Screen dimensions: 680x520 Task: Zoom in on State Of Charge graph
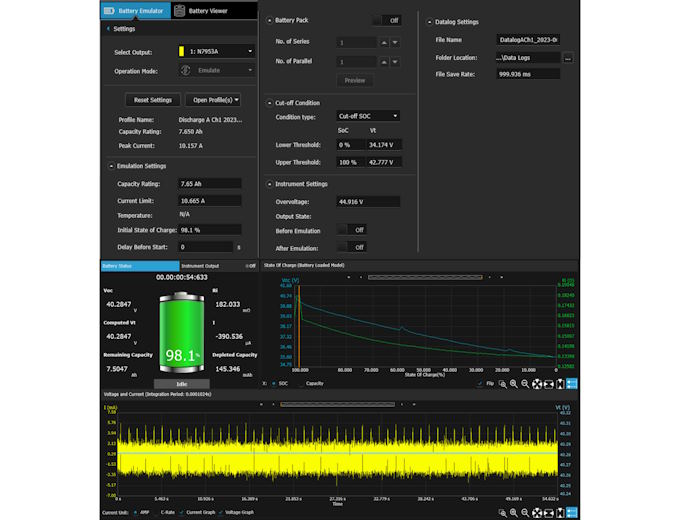click(514, 384)
